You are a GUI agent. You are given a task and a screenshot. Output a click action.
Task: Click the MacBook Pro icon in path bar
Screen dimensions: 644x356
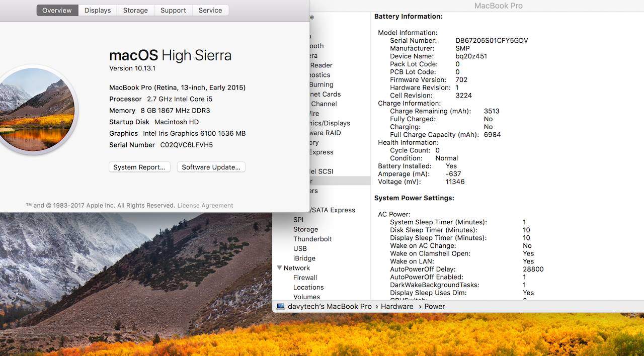(280, 306)
